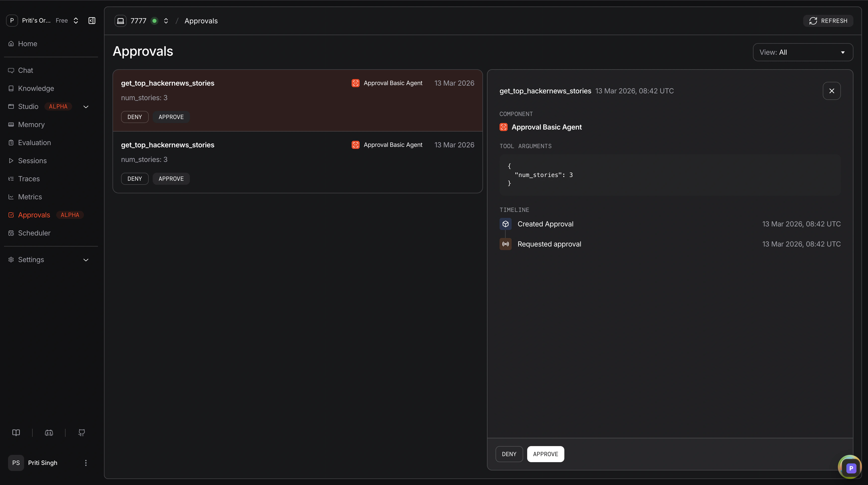Image resolution: width=868 pixels, height=485 pixels.
Task: Open the GitHub repository link
Action: click(x=81, y=433)
